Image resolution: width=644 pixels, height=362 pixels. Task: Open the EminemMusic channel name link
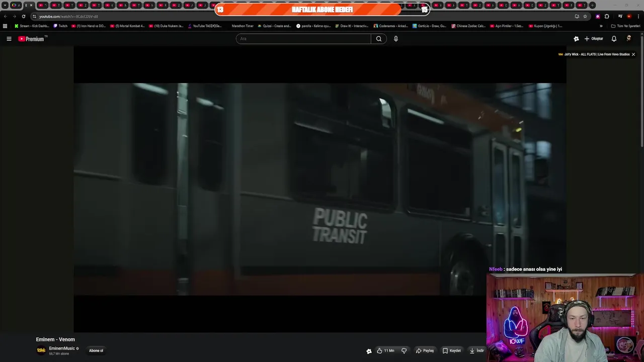pyautogui.click(x=62, y=348)
